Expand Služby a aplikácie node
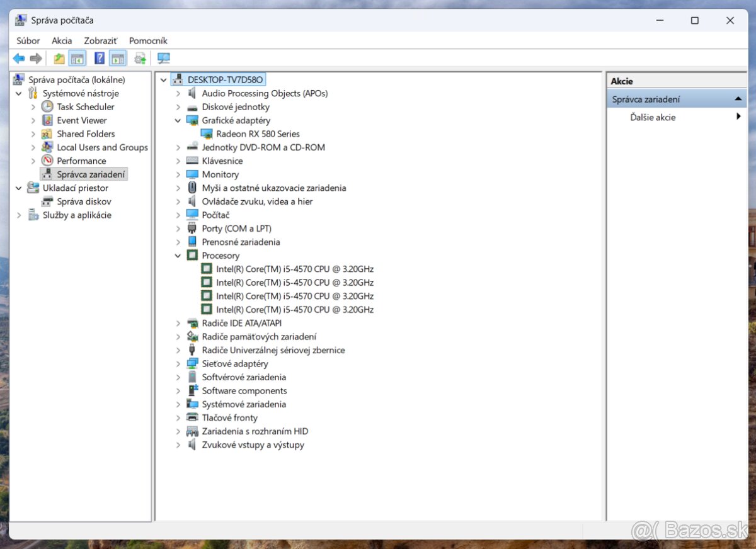 19,215
